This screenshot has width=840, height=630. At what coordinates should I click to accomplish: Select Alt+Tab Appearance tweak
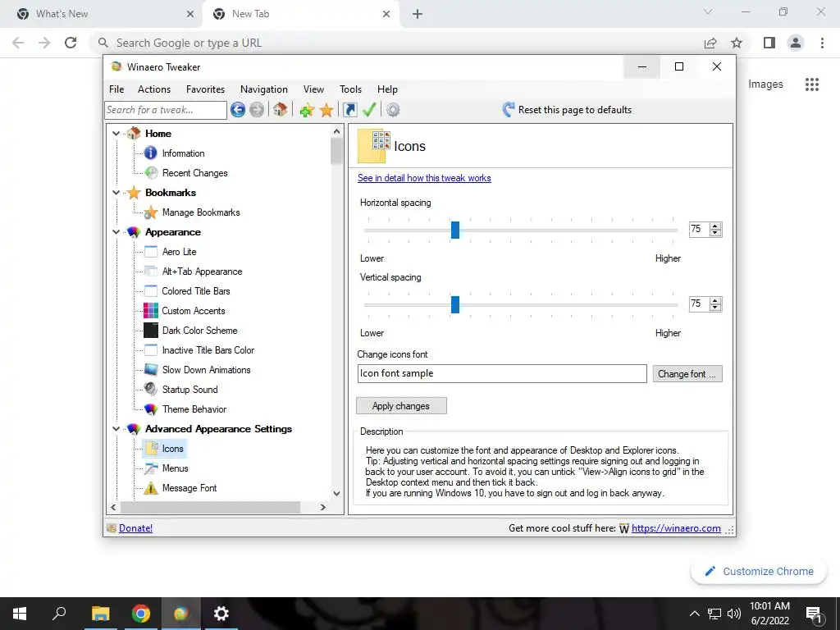(202, 272)
